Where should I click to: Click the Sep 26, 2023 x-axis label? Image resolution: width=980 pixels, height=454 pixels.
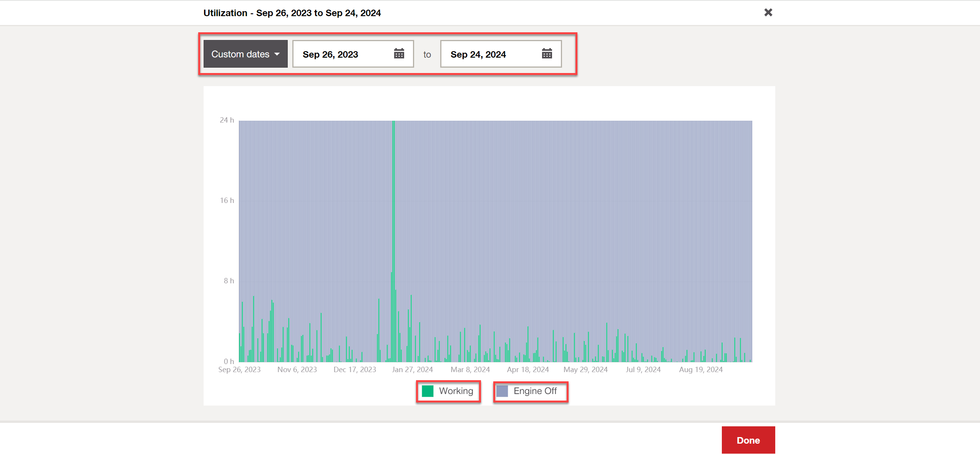[239, 370]
